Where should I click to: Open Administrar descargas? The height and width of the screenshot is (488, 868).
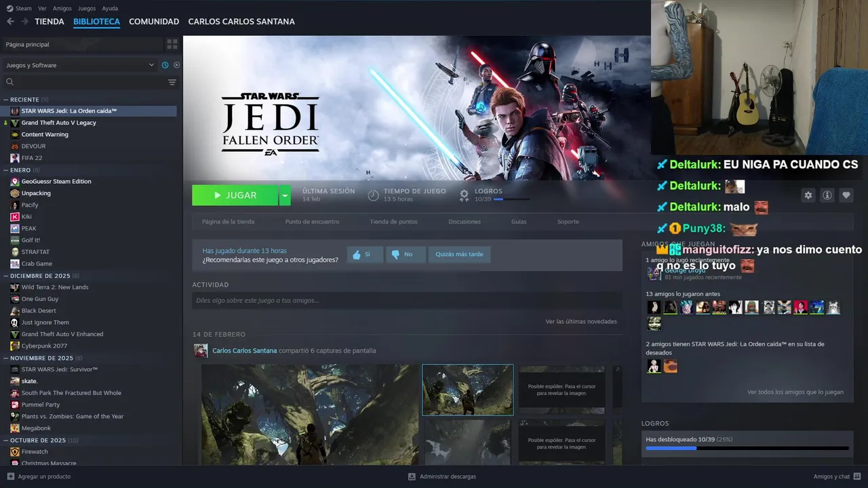[x=441, y=476]
